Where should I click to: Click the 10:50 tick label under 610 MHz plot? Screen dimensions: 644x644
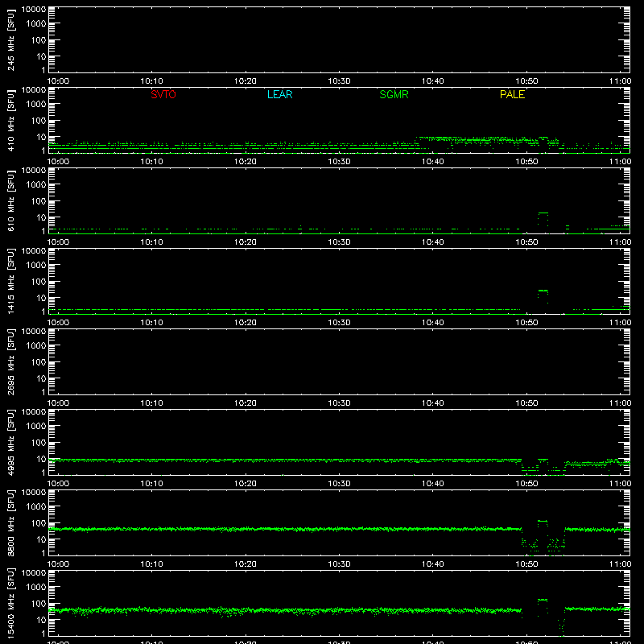tap(526, 242)
